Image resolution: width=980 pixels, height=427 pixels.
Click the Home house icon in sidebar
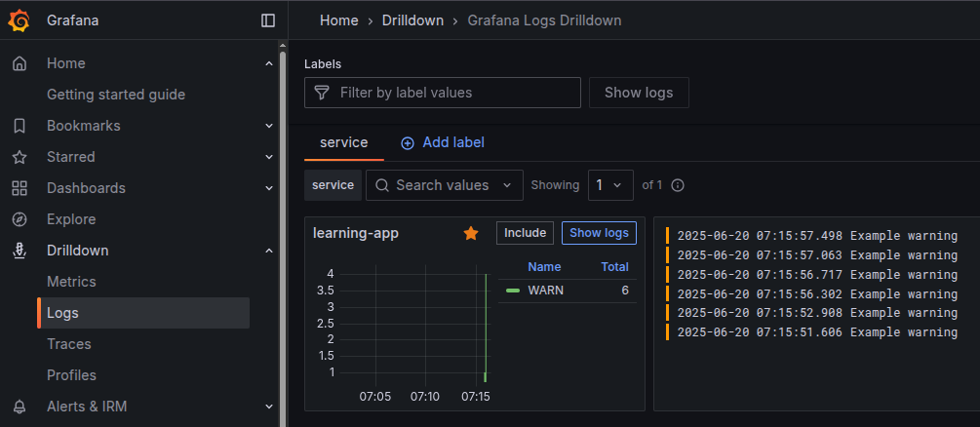click(x=20, y=63)
